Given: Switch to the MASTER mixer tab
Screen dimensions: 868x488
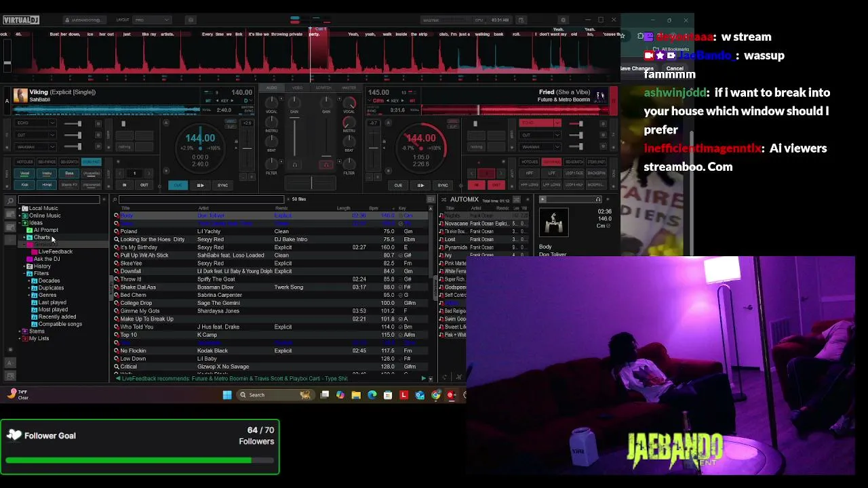Looking at the screenshot, I should (349, 87).
